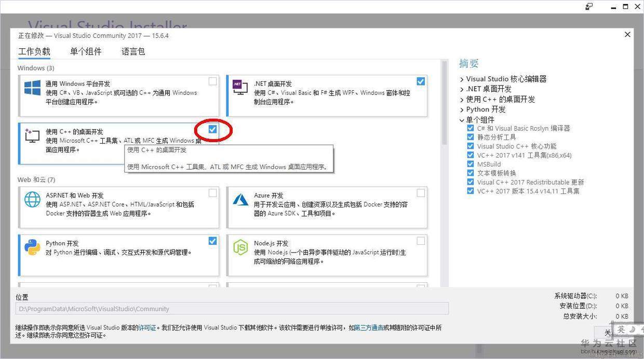
Task: Close the modify dialog with X
Action: [627, 35]
